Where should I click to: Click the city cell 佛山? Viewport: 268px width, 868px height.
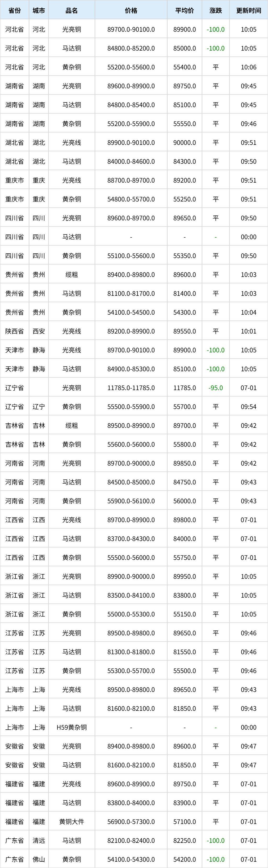[x=39, y=860]
